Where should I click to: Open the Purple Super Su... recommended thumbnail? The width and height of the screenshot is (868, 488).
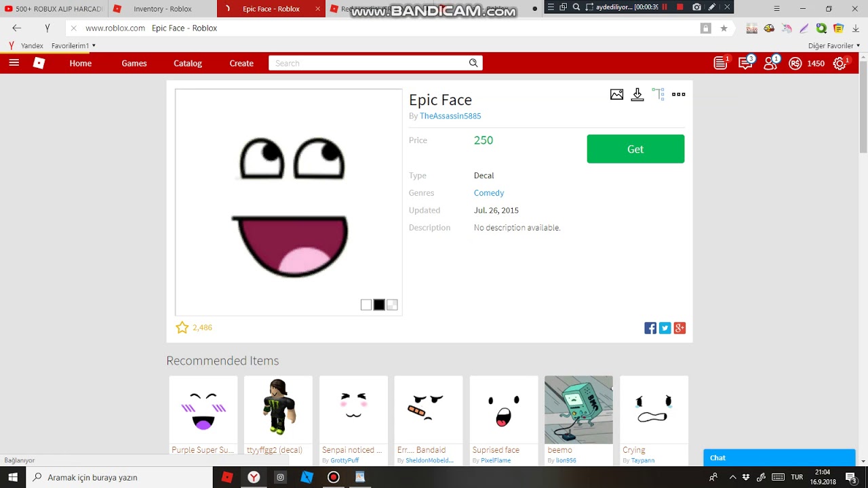click(x=203, y=410)
